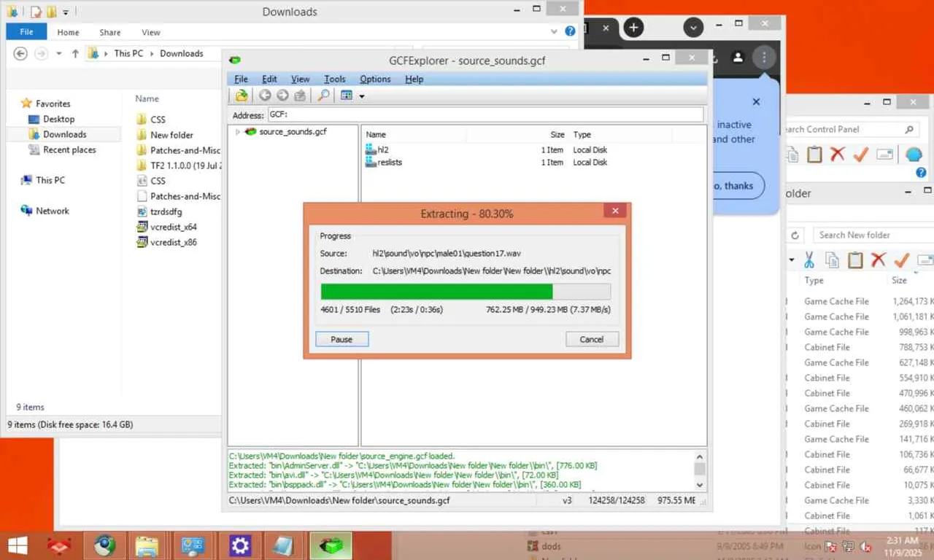This screenshot has width=934, height=560.
Task: Open the browser tab search dropdown
Action: click(x=693, y=28)
